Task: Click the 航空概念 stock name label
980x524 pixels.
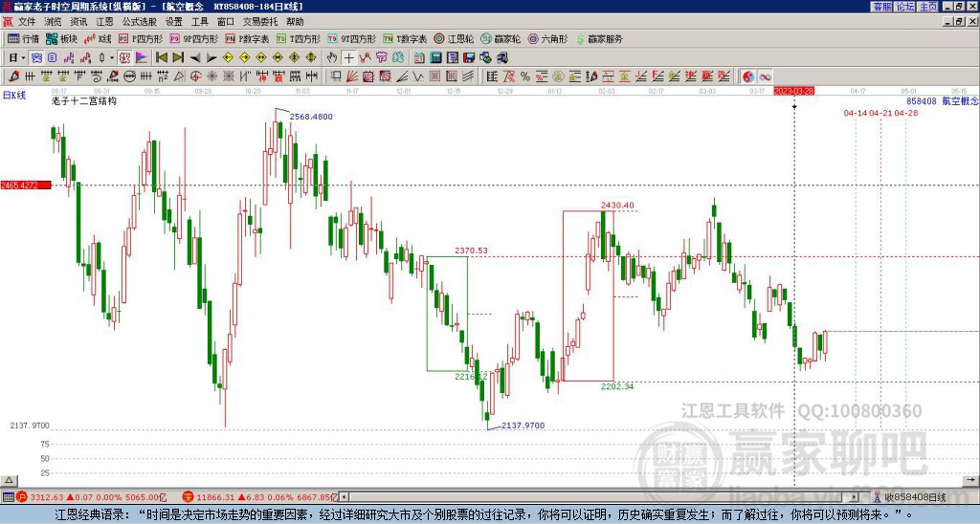Action: (960, 100)
